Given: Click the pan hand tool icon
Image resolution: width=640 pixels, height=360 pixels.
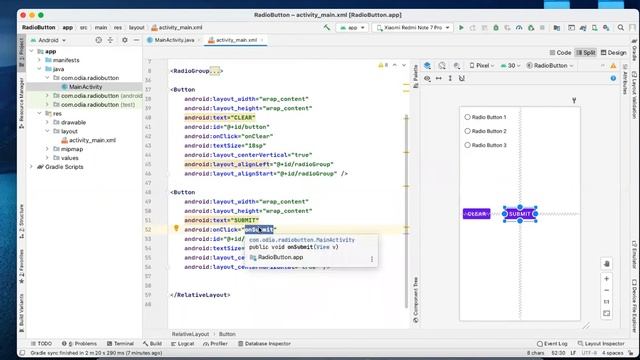Looking at the screenshot, I should point(607,264).
